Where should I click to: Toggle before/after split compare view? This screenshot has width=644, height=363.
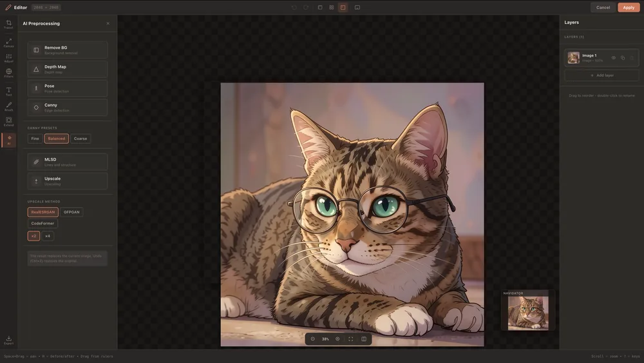tap(364, 339)
